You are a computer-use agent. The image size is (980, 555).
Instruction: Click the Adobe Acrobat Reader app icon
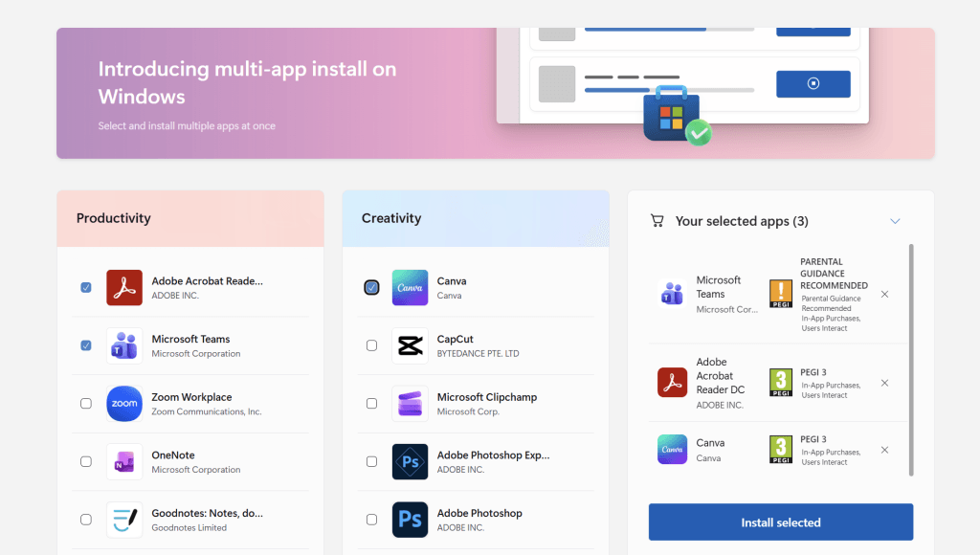[123, 287]
